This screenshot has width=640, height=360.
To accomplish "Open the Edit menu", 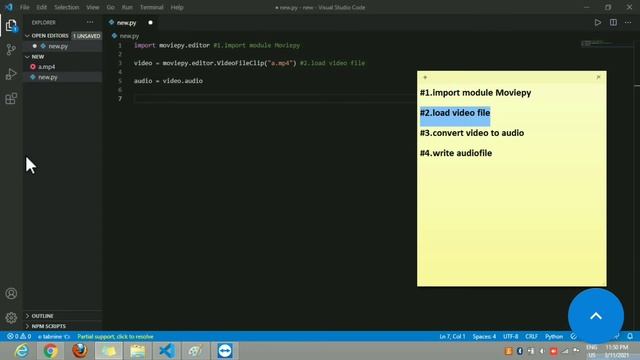I will pyautogui.click(x=42, y=7).
